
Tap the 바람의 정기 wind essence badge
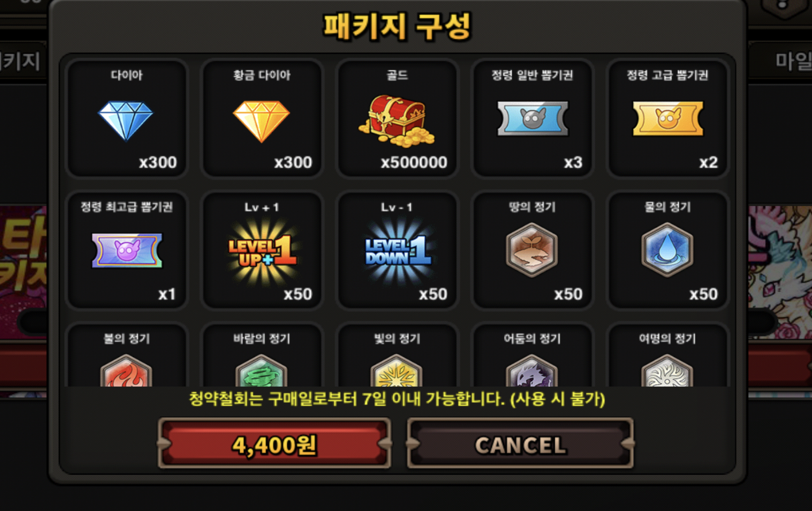[261, 371]
